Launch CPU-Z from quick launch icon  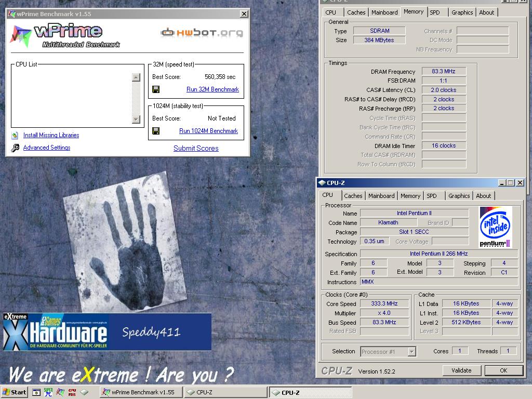click(x=84, y=393)
